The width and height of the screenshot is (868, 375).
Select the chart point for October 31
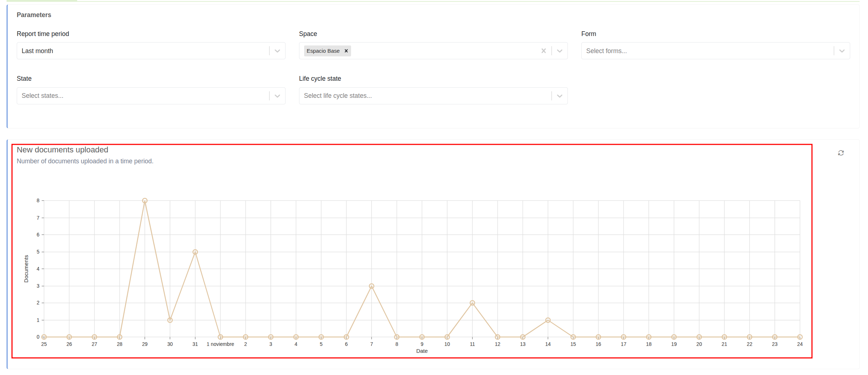click(195, 252)
